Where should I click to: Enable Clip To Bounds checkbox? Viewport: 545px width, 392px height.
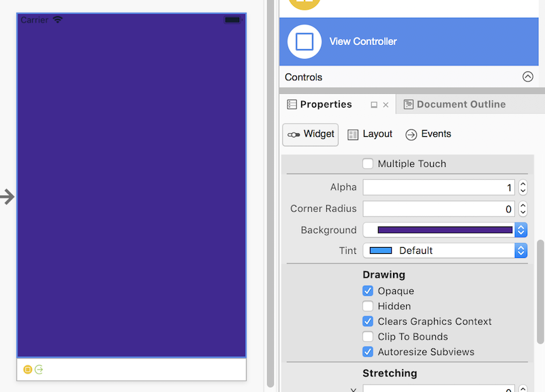coord(368,336)
